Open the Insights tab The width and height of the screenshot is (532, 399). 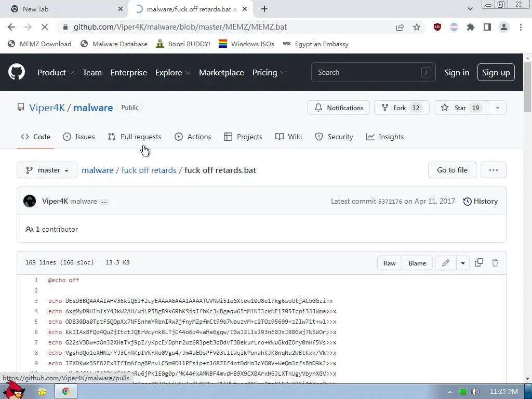[385, 137]
